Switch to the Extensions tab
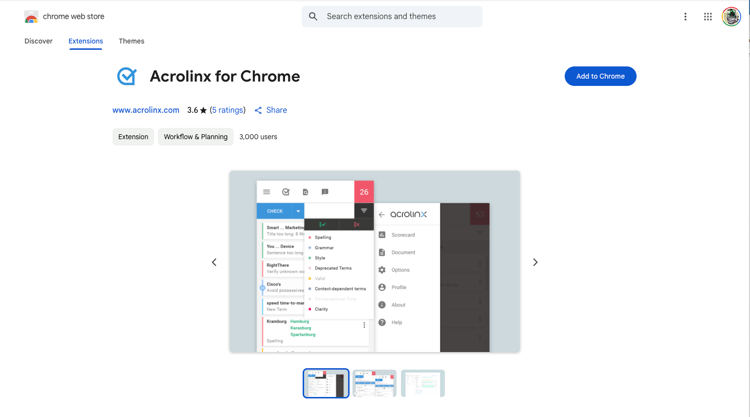 [86, 41]
